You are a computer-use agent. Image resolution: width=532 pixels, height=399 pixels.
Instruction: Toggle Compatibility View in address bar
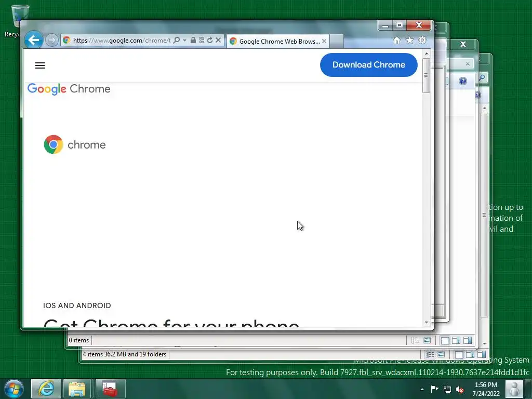coord(202,41)
